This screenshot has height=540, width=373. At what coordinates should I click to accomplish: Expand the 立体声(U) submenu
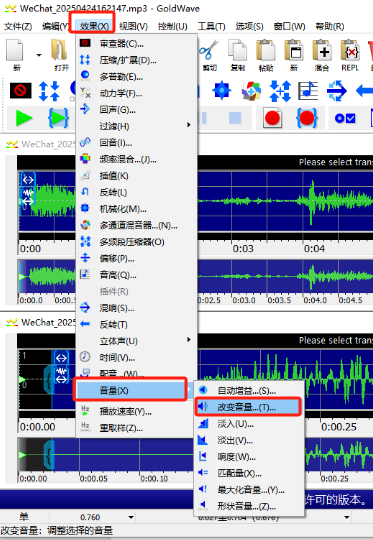[x=137, y=341]
